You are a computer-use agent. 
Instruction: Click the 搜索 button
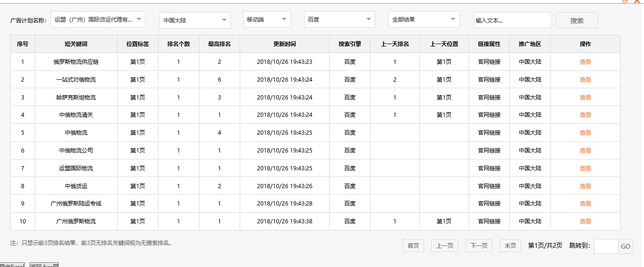pyautogui.click(x=577, y=20)
